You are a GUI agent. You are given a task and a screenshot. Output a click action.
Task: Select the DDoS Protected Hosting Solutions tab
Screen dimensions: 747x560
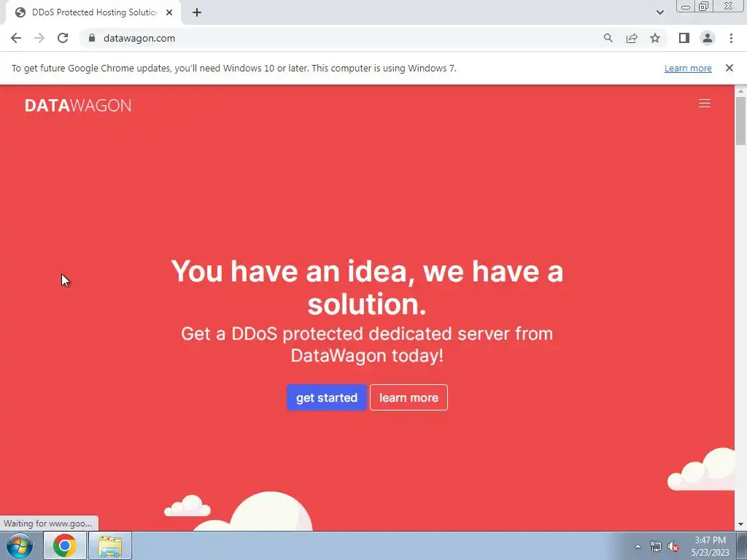93,13
